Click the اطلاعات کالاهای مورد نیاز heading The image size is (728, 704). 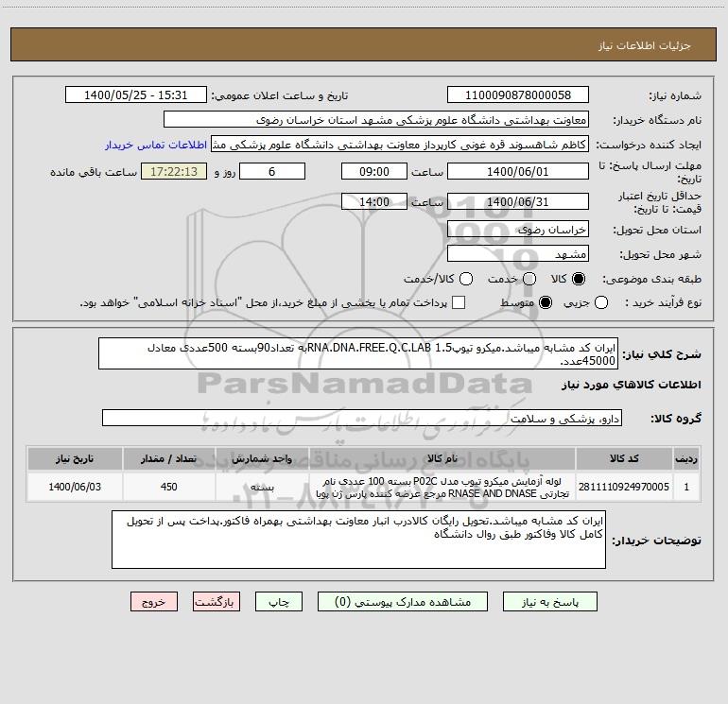(632, 385)
